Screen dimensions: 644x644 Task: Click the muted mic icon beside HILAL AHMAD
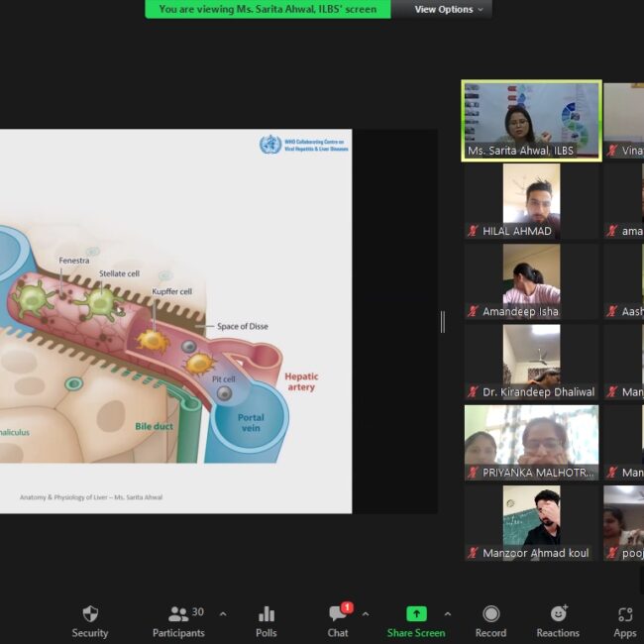474,231
